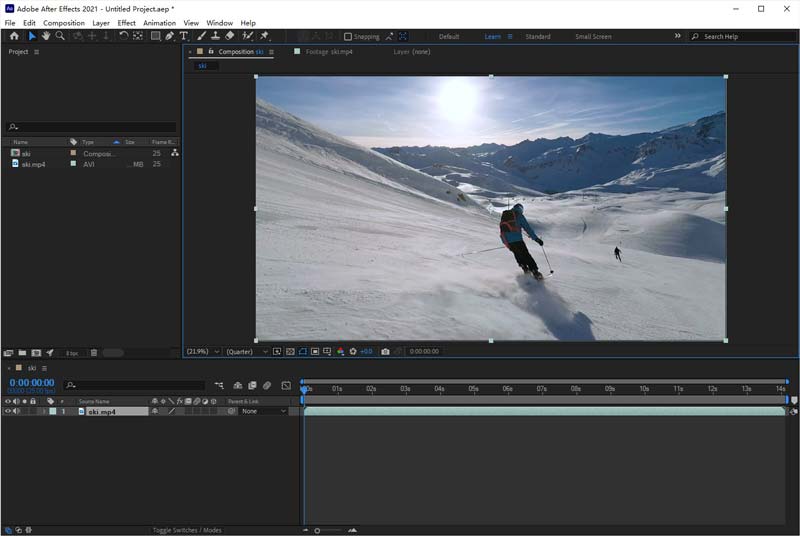Mute audio of ski.mp4 layer
The width and height of the screenshot is (800, 536).
[16, 411]
